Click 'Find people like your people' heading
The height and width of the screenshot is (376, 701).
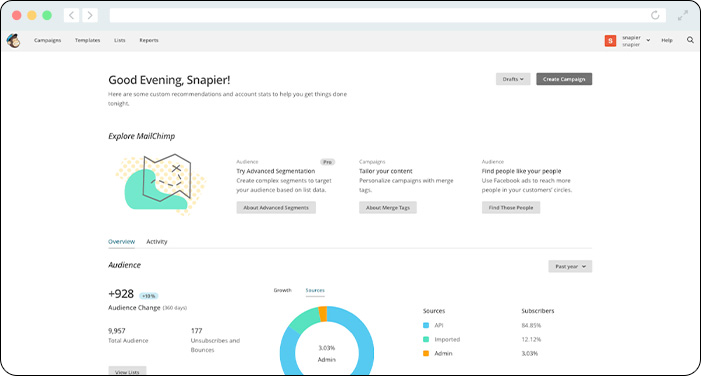pos(521,171)
